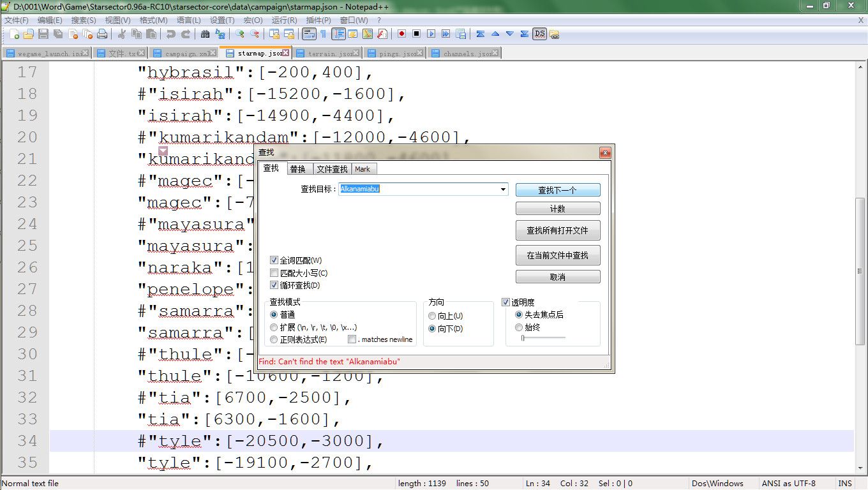Click the 查找下一个 find next button
868x490 pixels.
557,190
